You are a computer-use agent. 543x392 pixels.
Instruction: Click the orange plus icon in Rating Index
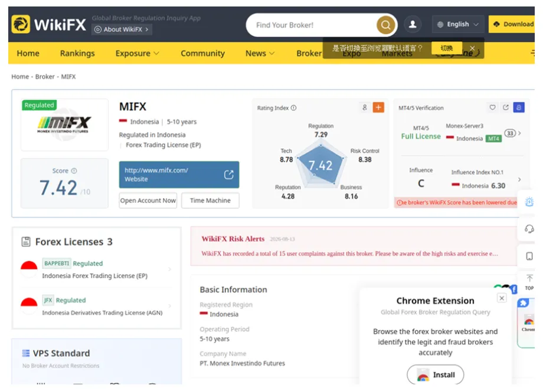378,108
